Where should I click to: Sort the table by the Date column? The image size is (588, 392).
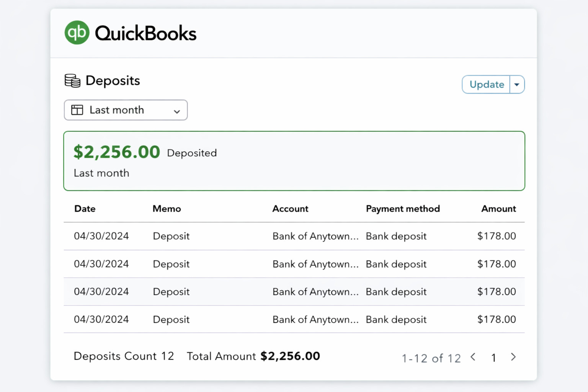click(x=85, y=209)
